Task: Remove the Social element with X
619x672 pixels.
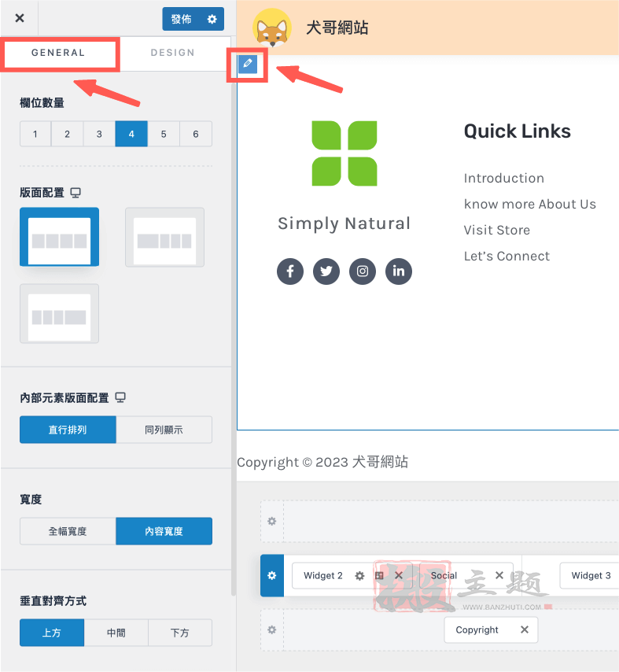Action: pyautogui.click(x=499, y=575)
